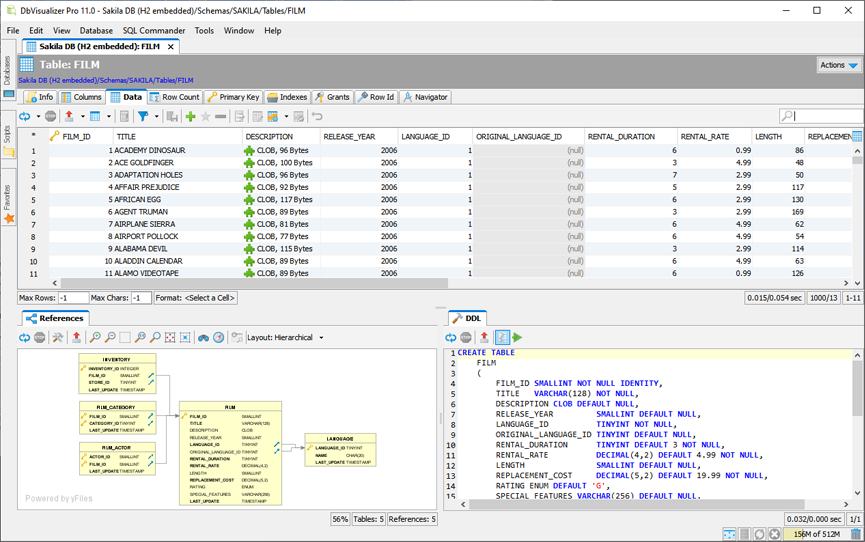Screen dimensions: 865x542
Task: Reload the data grid with blue refresh icon
Action: 25,116
